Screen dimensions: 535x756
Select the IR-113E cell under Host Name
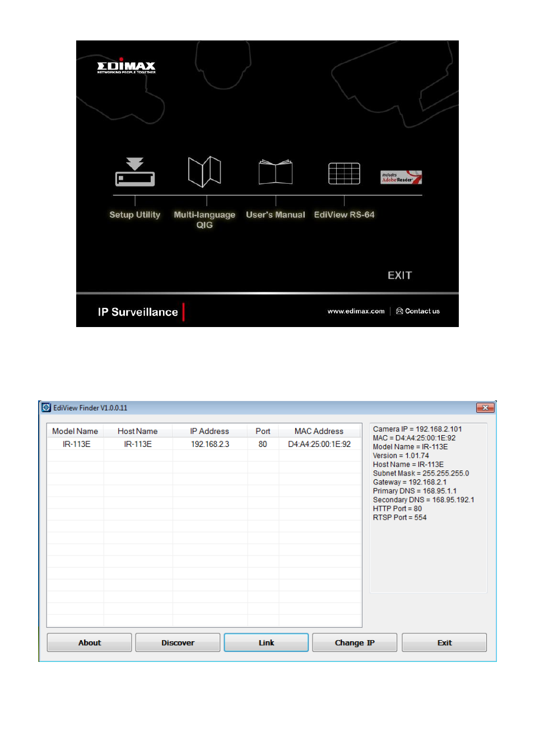click(138, 444)
